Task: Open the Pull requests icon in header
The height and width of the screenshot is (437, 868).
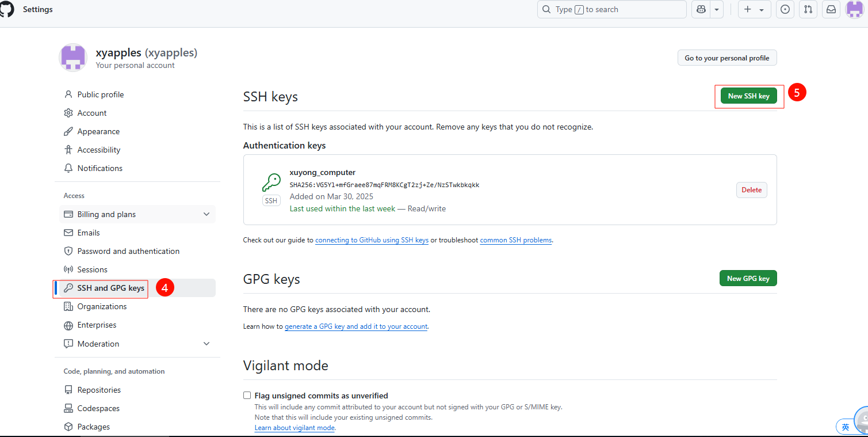Action: 808,9
